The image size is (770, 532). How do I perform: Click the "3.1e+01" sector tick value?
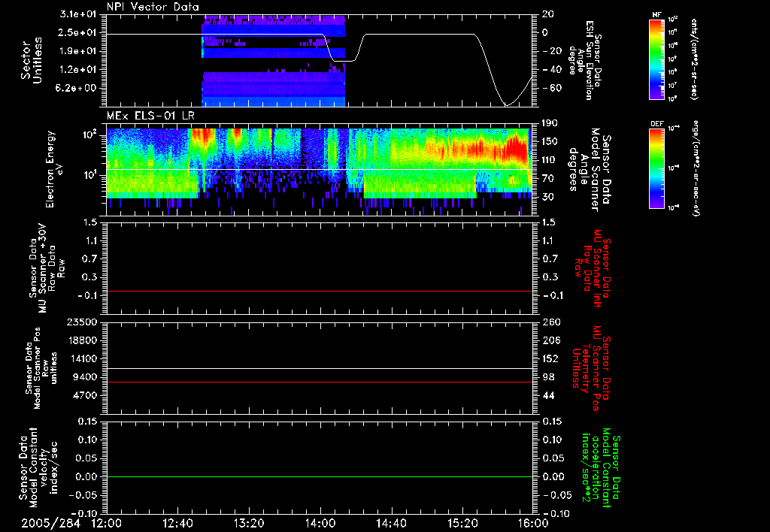click(x=78, y=14)
